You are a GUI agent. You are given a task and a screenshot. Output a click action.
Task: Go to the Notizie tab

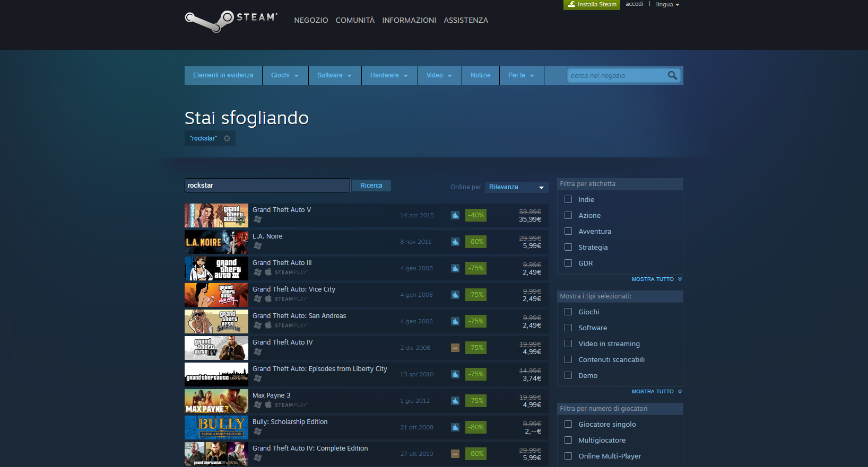point(480,75)
